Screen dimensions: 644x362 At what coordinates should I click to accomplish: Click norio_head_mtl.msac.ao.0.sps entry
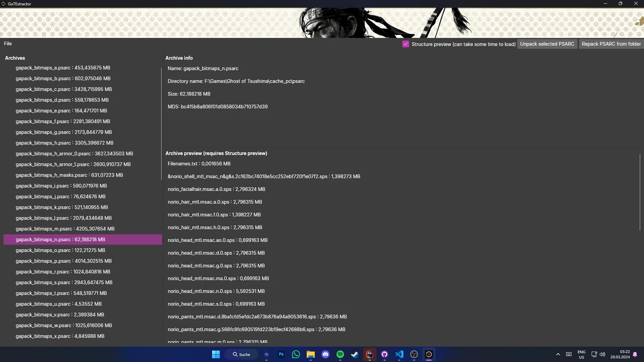217,240
